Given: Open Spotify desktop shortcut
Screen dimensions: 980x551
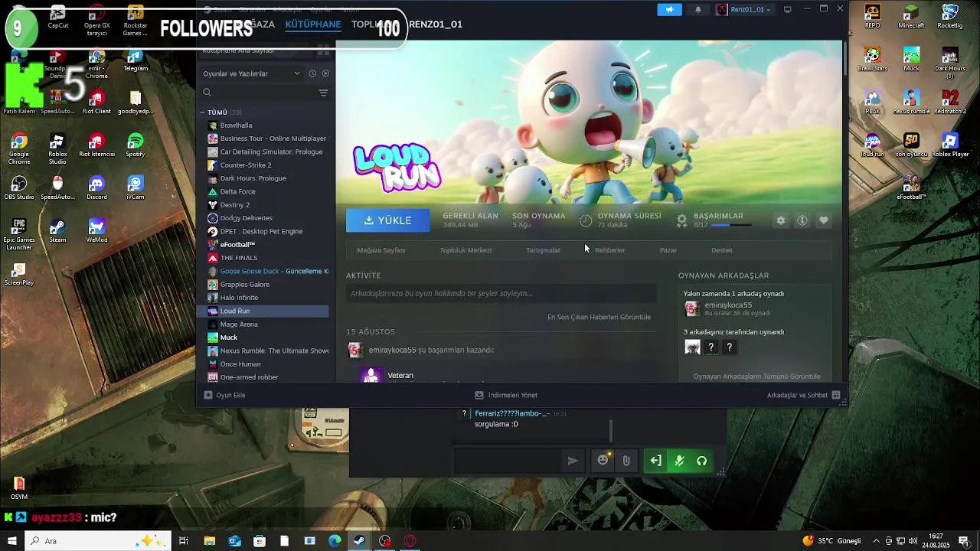Looking at the screenshot, I should (x=136, y=145).
